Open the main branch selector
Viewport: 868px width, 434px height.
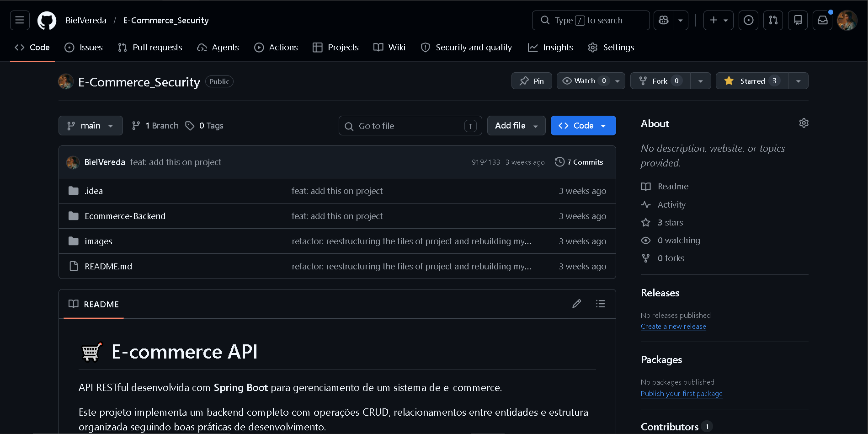pyautogui.click(x=91, y=126)
